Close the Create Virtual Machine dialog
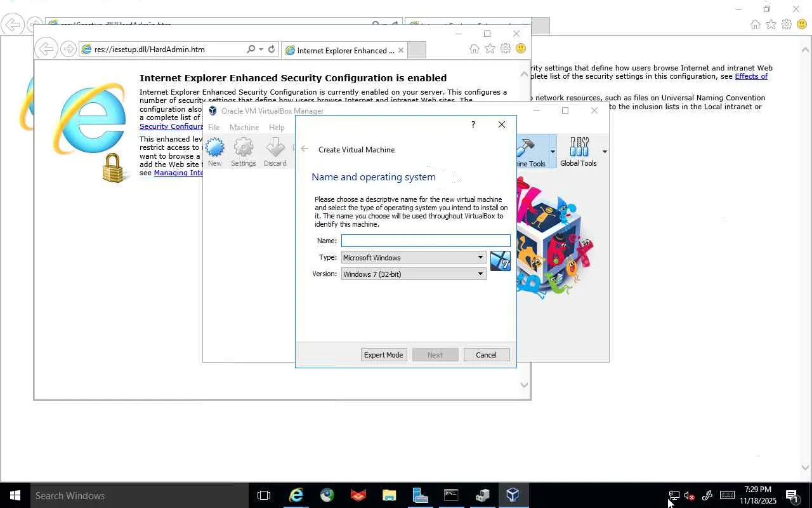 502,124
